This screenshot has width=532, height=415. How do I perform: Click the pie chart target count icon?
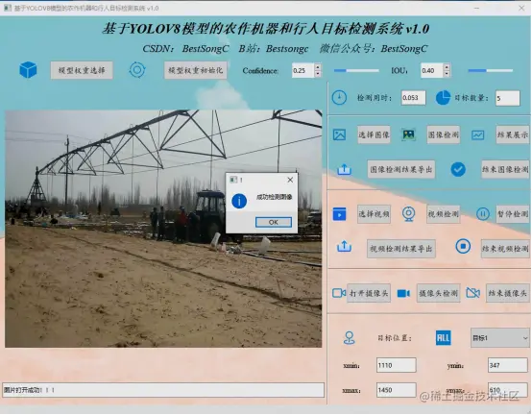click(443, 98)
